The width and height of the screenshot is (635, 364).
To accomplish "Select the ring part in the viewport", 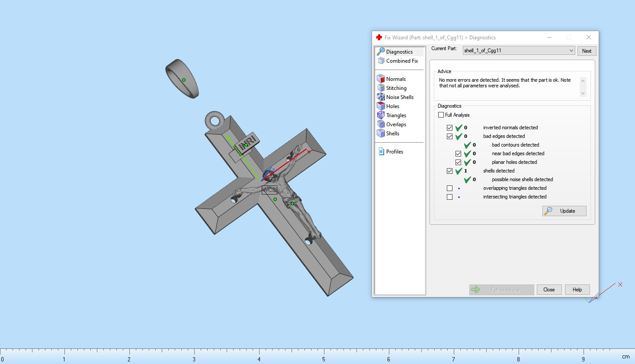I will [182, 78].
